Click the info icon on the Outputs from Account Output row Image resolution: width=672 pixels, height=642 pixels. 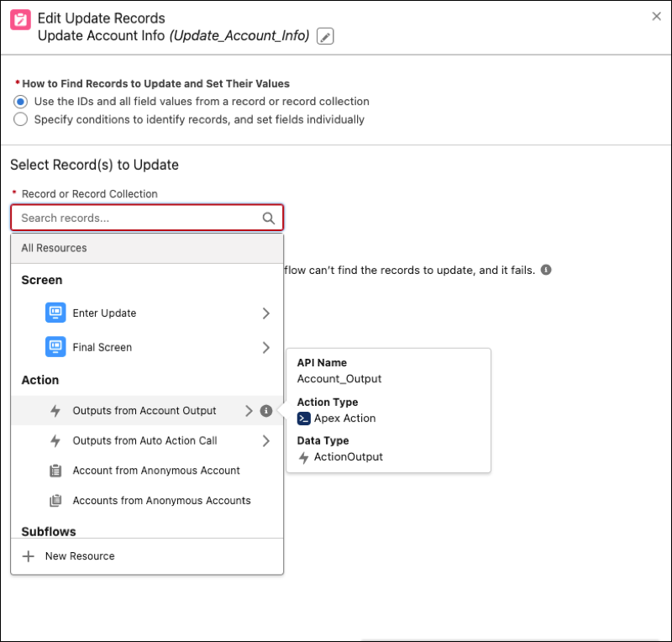click(x=266, y=411)
